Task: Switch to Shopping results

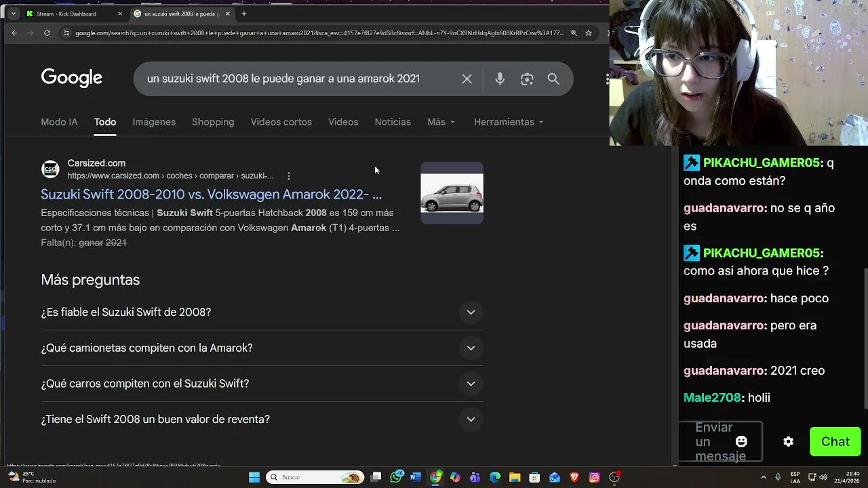Action: point(213,122)
